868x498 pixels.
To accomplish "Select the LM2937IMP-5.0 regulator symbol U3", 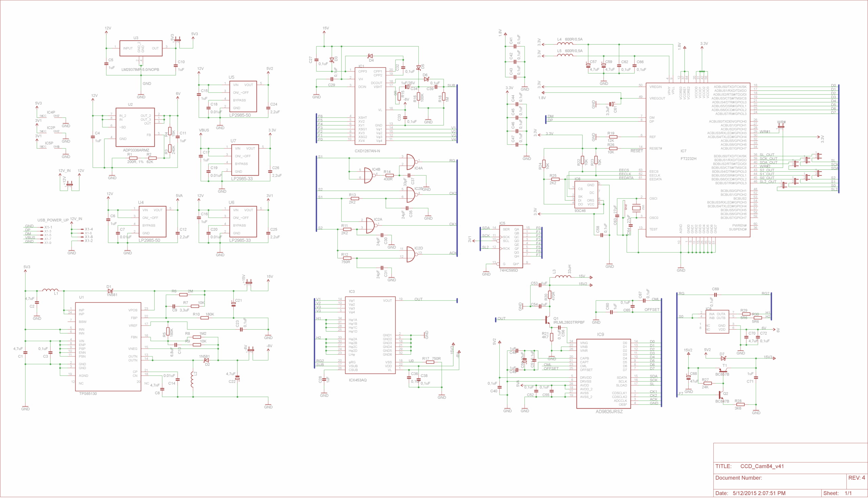I will pos(140,48).
